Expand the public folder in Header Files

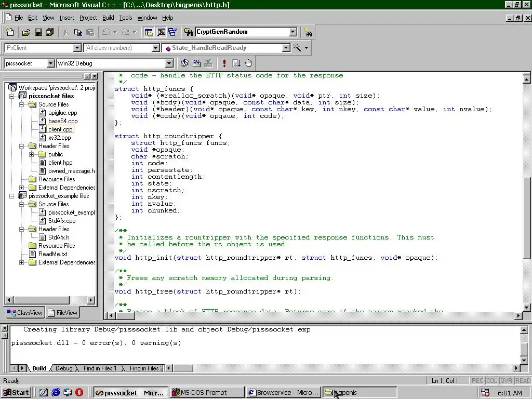coord(32,154)
